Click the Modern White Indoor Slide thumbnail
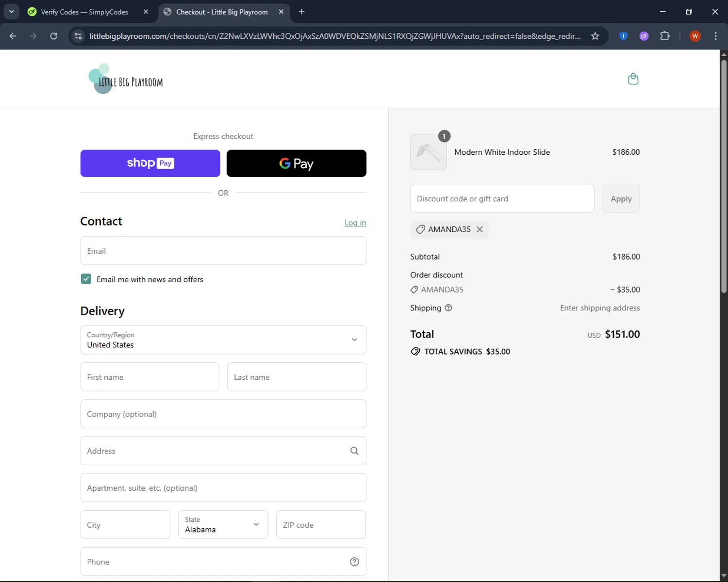This screenshot has height=582, width=728. pyautogui.click(x=429, y=152)
